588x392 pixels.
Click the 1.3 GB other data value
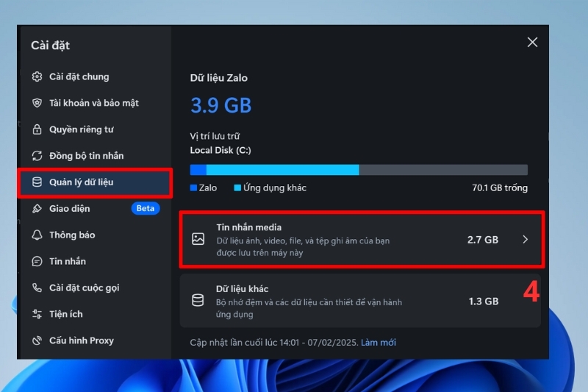(484, 302)
